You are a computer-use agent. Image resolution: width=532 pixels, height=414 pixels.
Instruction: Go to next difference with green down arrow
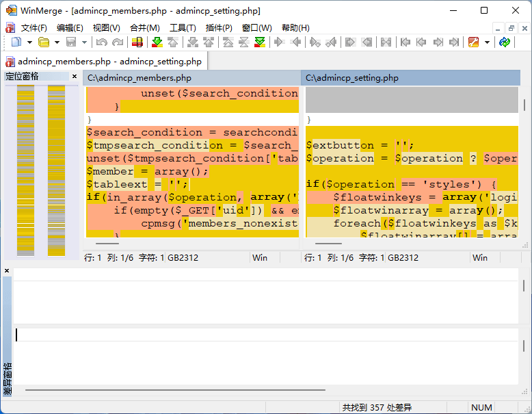(157, 42)
